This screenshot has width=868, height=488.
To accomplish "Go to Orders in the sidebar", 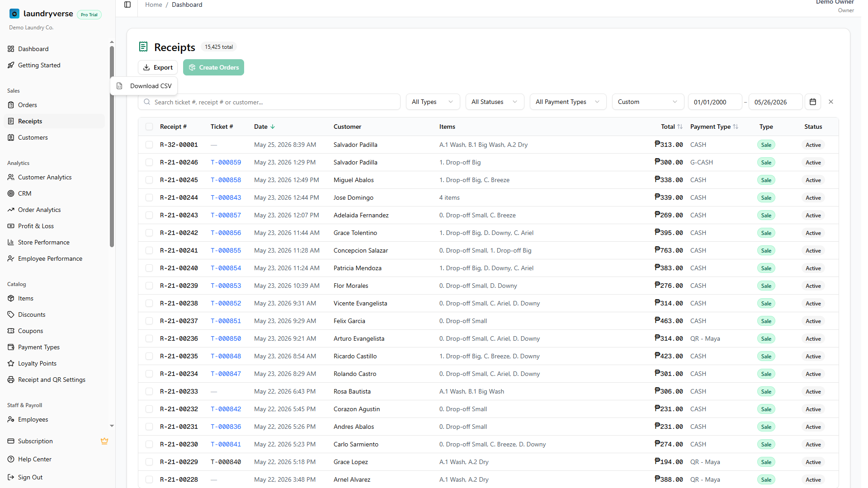I will click(x=54, y=105).
